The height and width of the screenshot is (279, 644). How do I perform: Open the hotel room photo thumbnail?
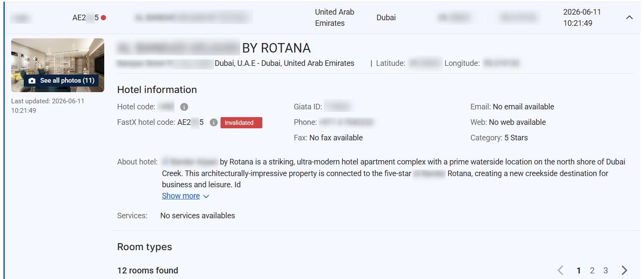point(58,65)
